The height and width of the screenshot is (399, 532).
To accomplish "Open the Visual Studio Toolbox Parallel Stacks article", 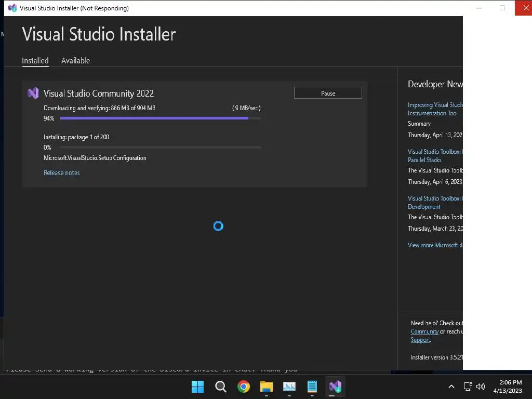I will 435,156.
